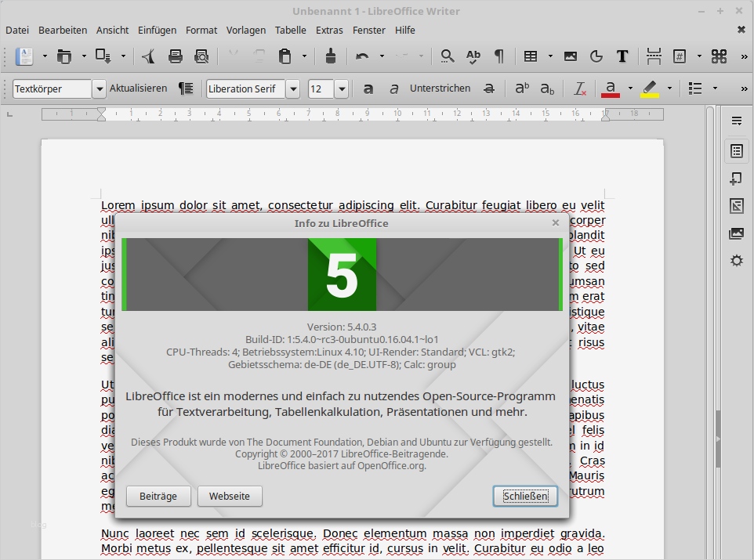Image resolution: width=754 pixels, height=560 pixels.
Task: Click the Find & Replace magnifier icon
Action: point(448,56)
